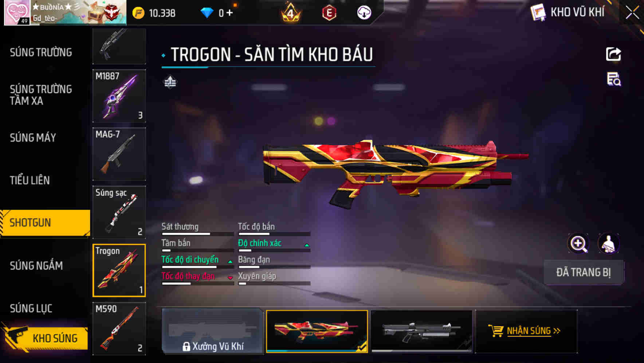The width and height of the screenshot is (644, 363).
Task: Open the player profile avatar
Action: (x=17, y=12)
